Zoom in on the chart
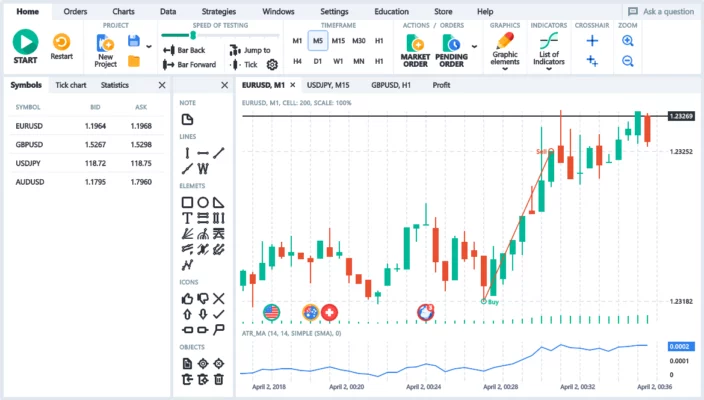The width and height of the screenshot is (704, 400). (x=628, y=41)
